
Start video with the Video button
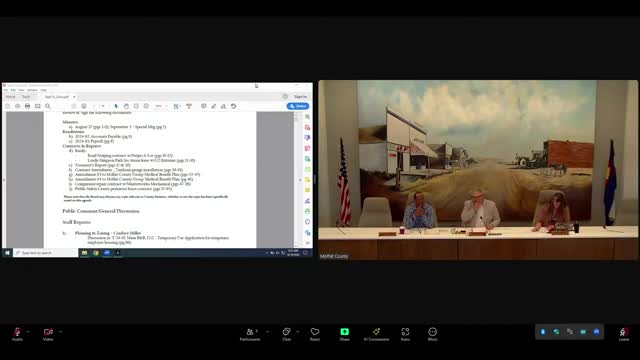pyautogui.click(x=48, y=333)
